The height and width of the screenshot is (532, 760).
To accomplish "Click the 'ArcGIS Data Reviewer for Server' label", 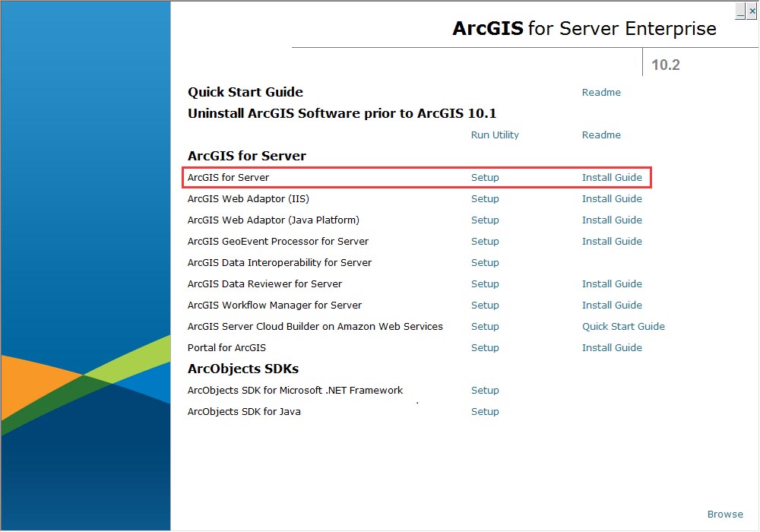I will pos(264,284).
